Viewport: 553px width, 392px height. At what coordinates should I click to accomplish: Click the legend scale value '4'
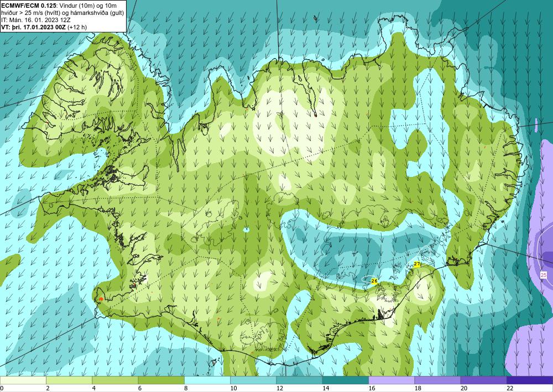[x=93, y=388]
